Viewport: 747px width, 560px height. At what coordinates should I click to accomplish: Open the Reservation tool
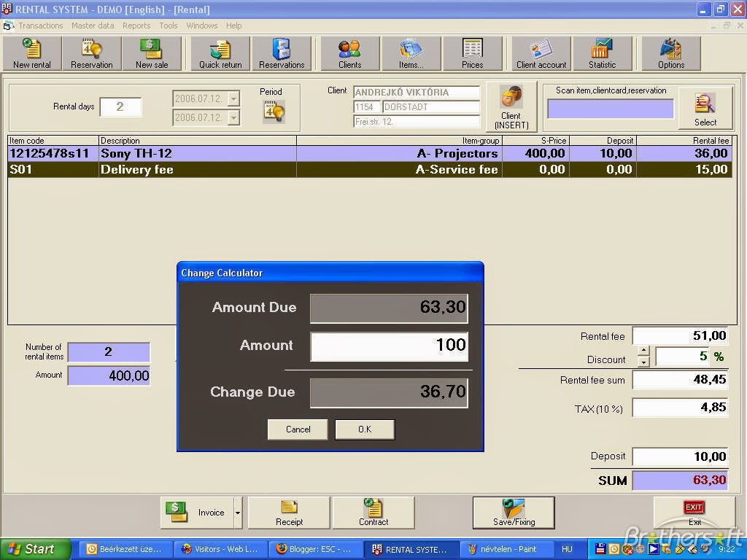pos(91,53)
